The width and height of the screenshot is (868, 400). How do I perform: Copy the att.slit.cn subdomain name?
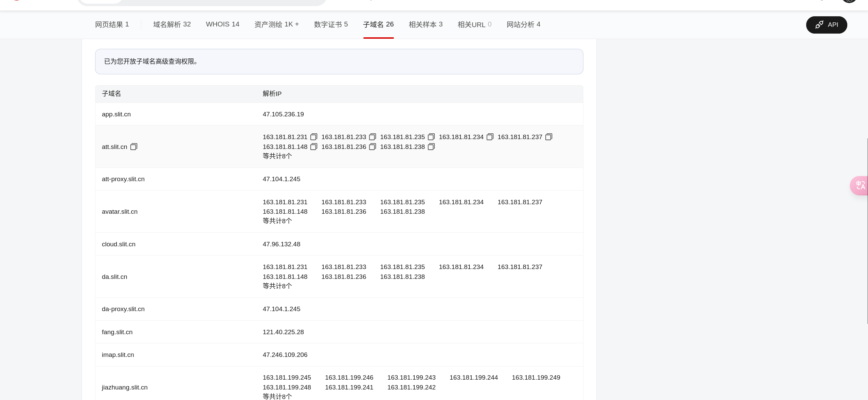click(x=134, y=147)
